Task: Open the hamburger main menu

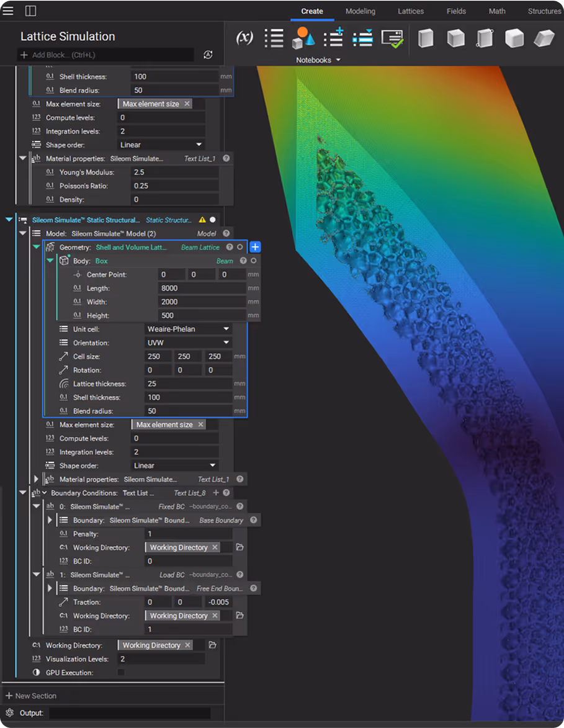Action: click(8, 10)
